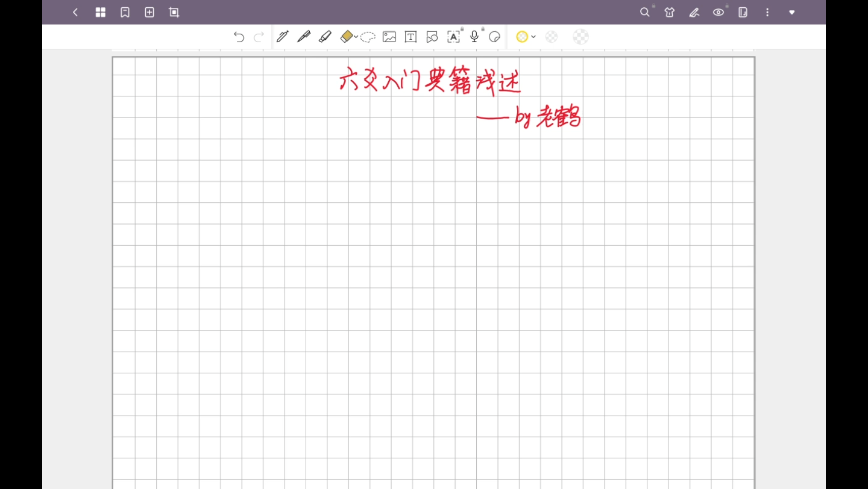Undo the last stroke
This screenshot has width=868, height=489.
pos(239,37)
